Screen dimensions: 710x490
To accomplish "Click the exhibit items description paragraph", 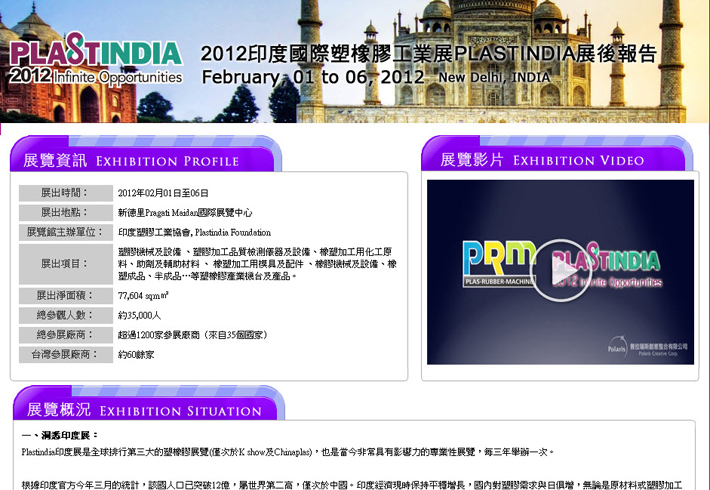I will click(x=257, y=264).
